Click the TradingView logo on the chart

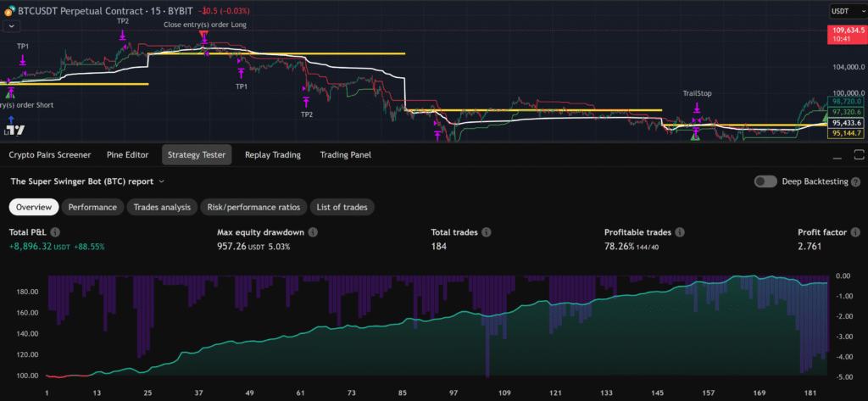tap(16, 131)
